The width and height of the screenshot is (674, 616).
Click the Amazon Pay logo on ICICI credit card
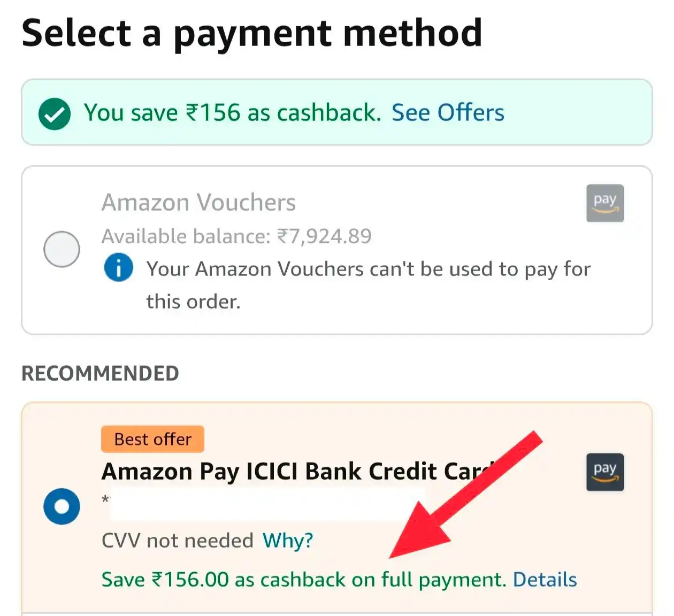point(604,473)
